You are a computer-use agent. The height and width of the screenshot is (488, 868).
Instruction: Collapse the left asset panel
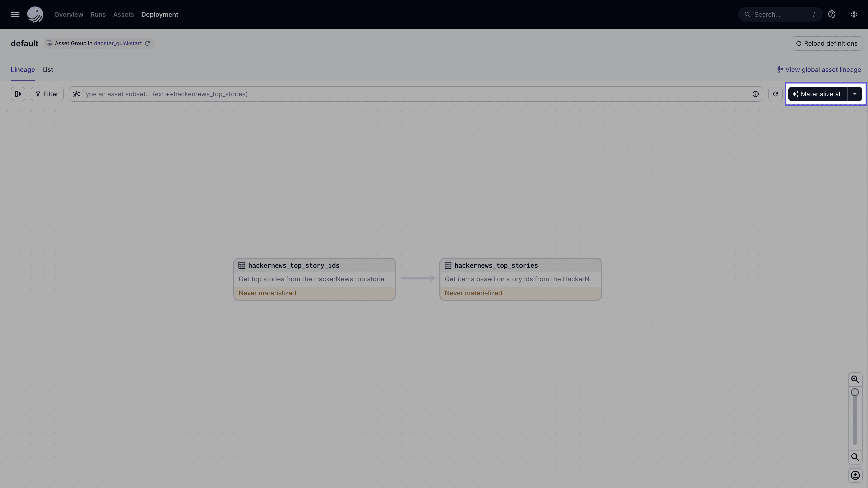click(x=18, y=94)
